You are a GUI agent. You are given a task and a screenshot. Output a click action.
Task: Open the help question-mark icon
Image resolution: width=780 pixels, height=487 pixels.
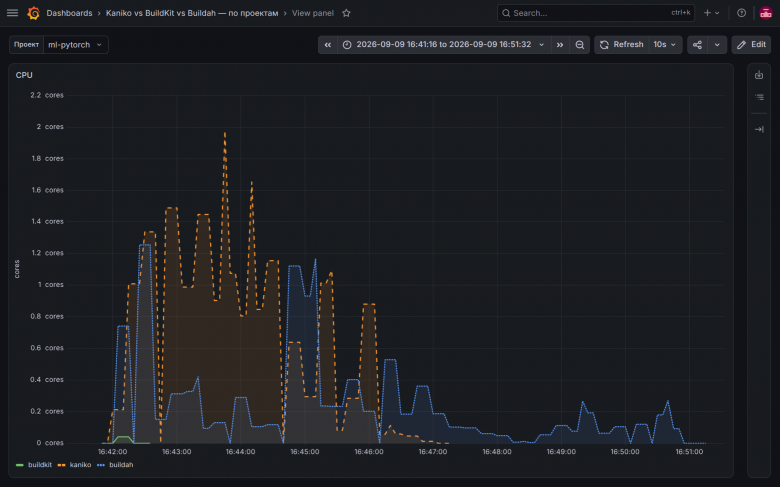[741, 13]
